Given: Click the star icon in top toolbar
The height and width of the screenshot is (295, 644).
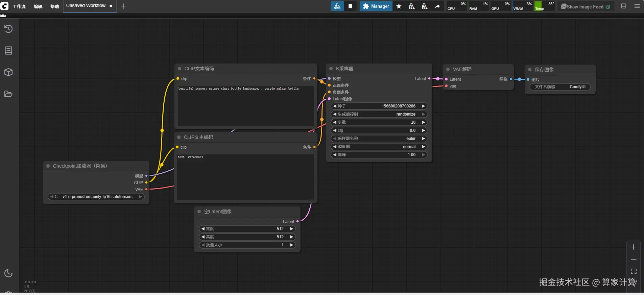Looking at the screenshot, I should coord(399,6).
